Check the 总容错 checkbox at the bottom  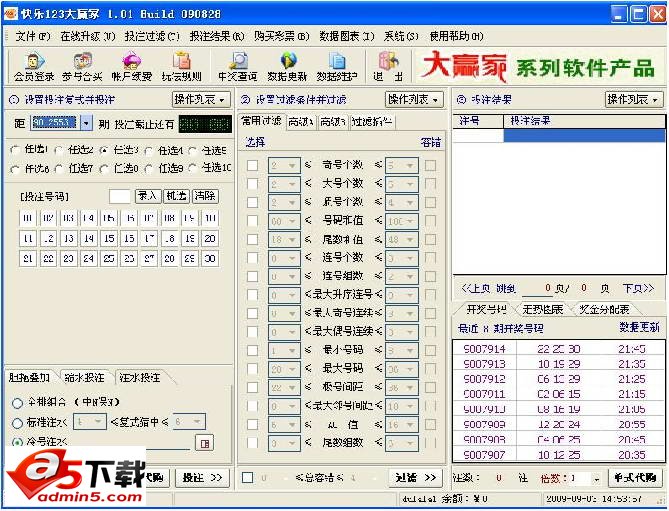click(247, 477)
